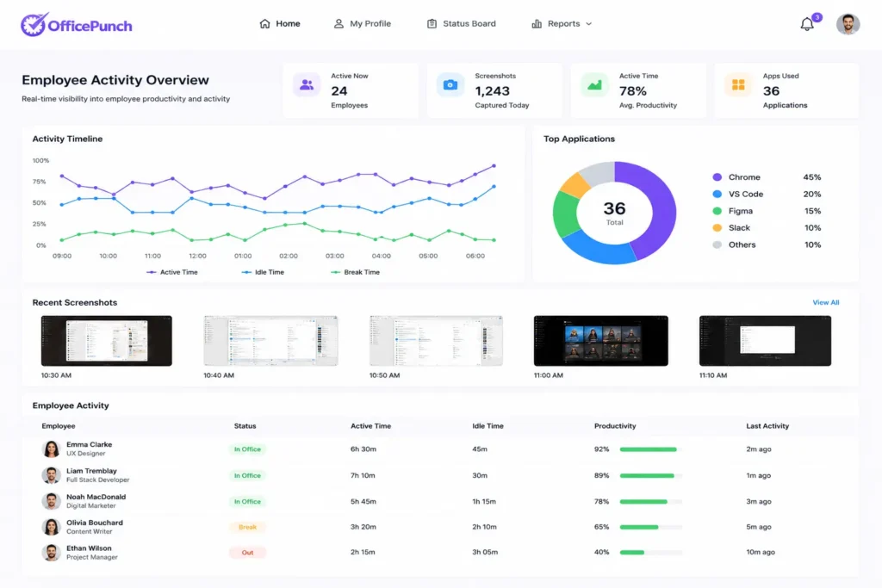Click the Home house icon
882x588 pixels.
(265, 23)
